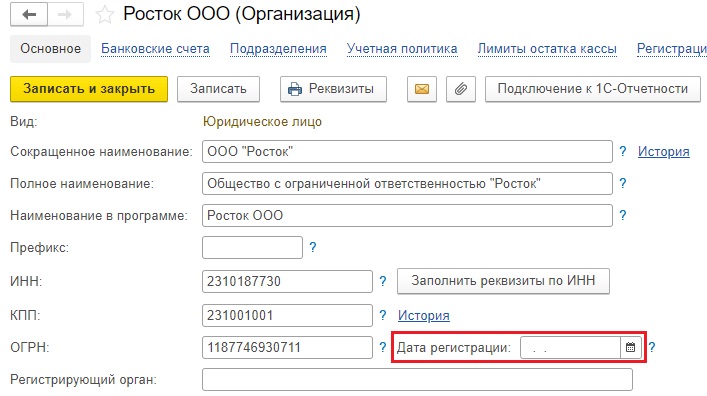Screen dimensions: 707x396
Task: Click question mark next to Дата регистрации
Action: 652,347
